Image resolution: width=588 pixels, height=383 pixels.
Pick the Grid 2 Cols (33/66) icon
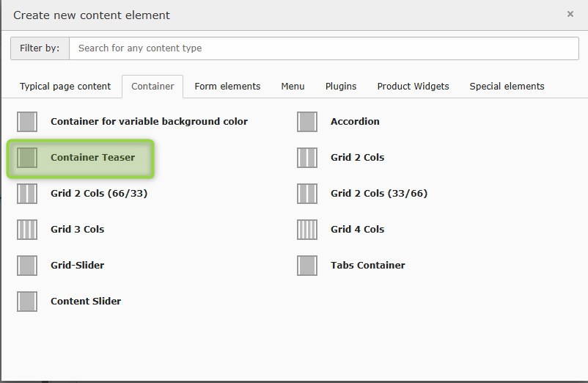click(307, 194)
